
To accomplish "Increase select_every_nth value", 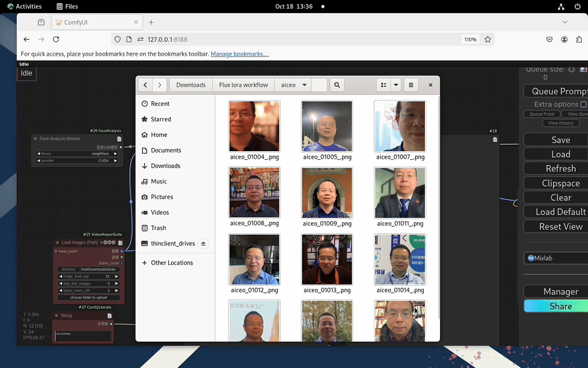I will (x=117, y=290).
